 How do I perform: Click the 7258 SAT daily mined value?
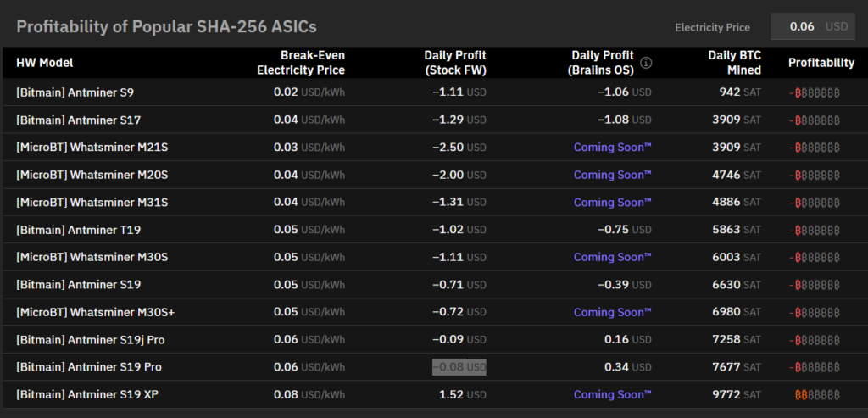click(x=737, y=340)
